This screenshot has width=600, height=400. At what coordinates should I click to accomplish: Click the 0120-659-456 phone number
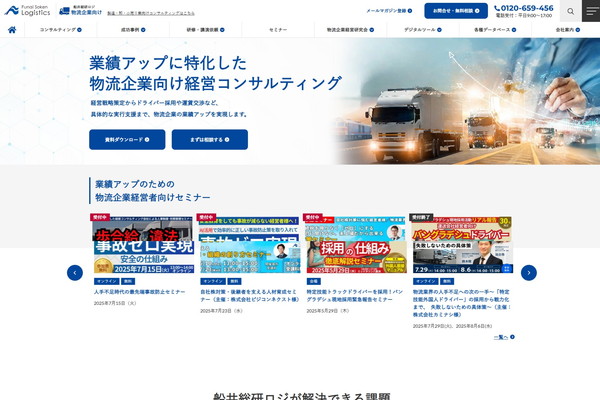pos(523,8)
